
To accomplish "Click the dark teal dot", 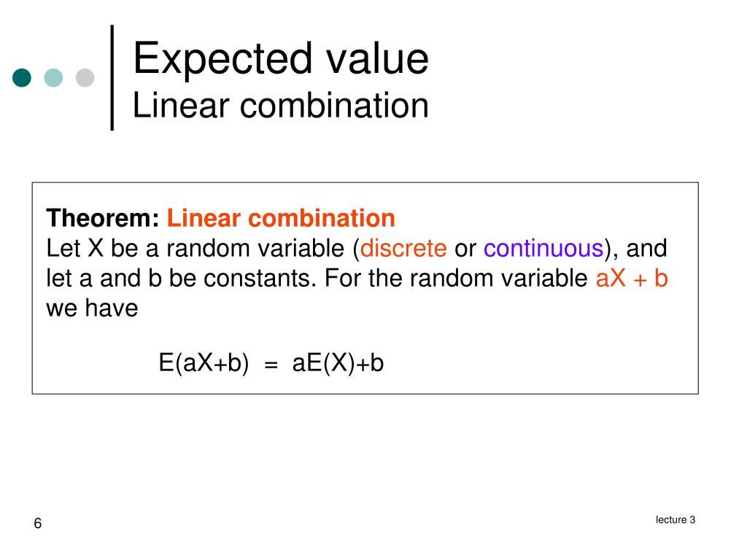I will (23, 78).
